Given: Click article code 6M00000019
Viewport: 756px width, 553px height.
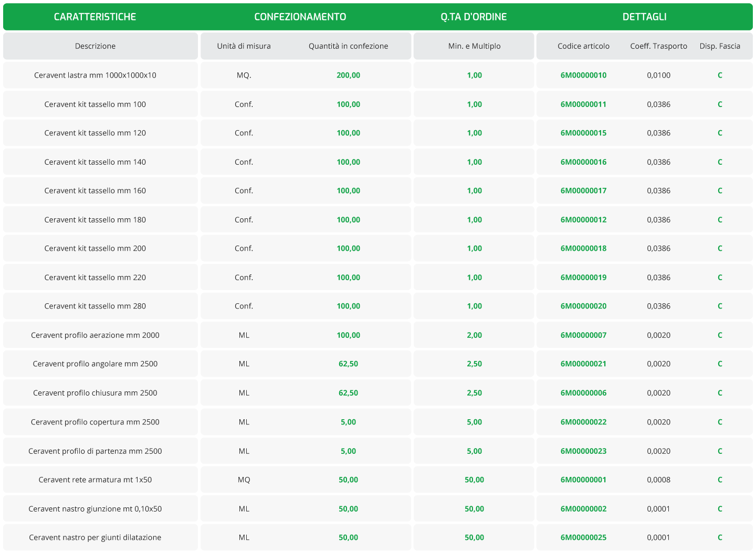Looking at the screenshot, I should (x=584, y=278).
